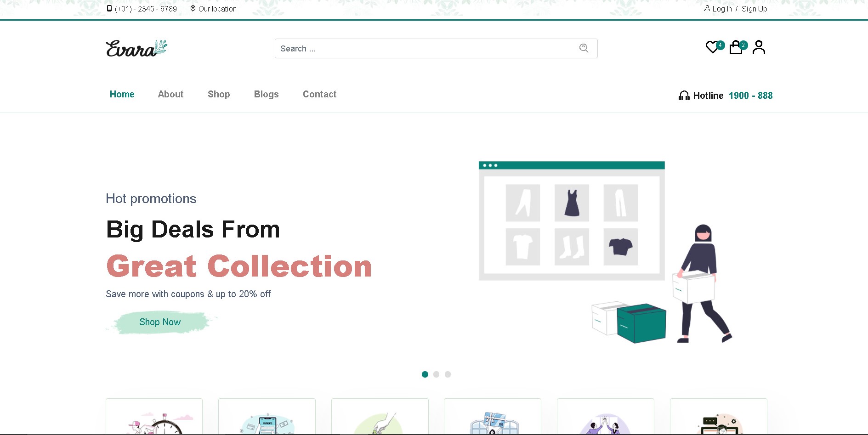The width and height of the screenshot is (868, 435).
Task: Click the headset hotline icon
Action: point(684,96)
